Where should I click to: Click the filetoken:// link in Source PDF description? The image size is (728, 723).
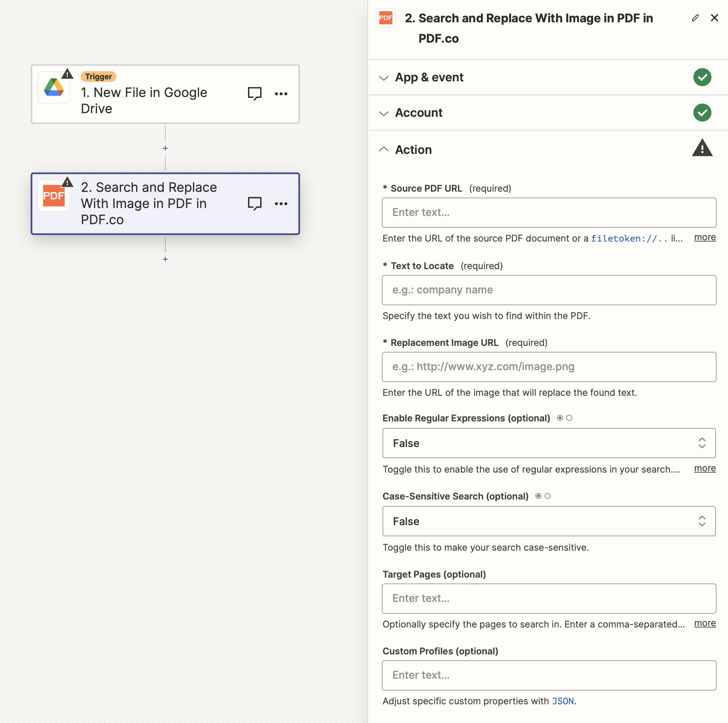tap(629, 238)
